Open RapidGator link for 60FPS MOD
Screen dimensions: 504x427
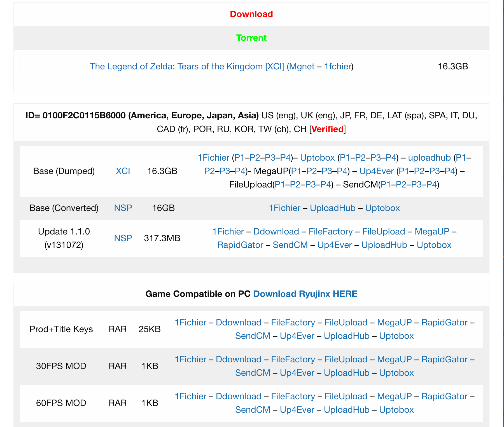(x=444, y=396)
